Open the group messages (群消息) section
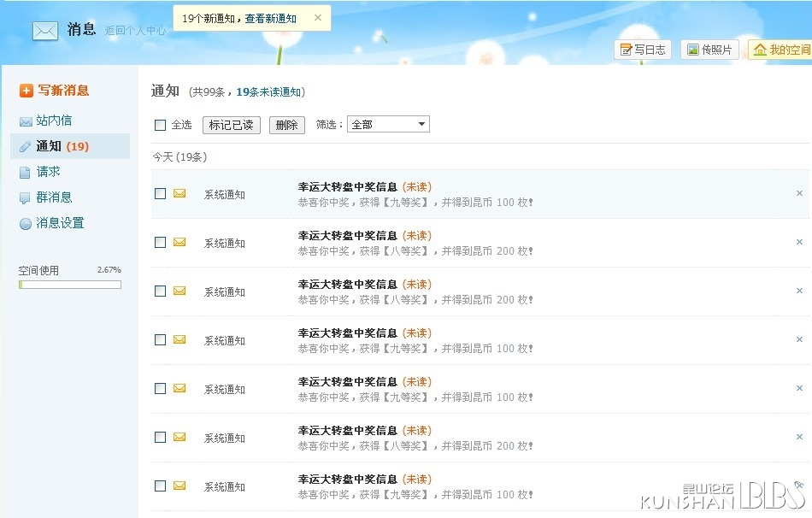The image size is (812, 518). coord(54,197)
